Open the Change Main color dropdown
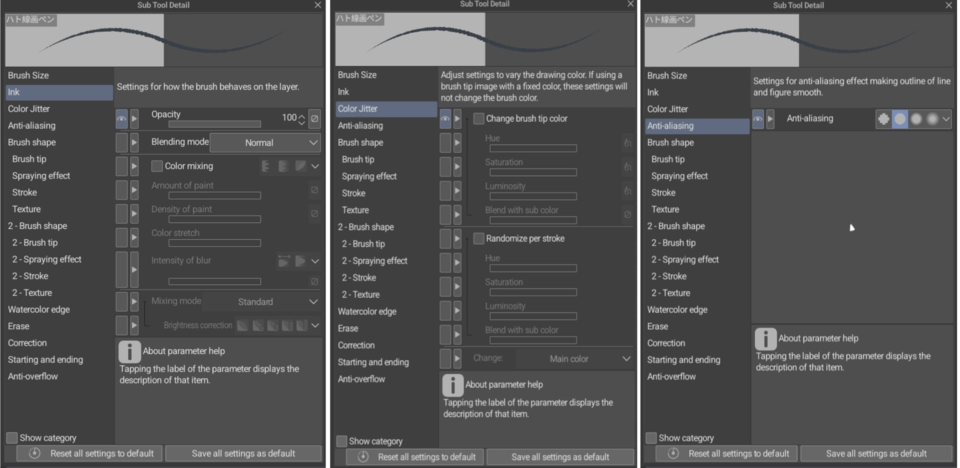960x468 pixels. (575, 359)
